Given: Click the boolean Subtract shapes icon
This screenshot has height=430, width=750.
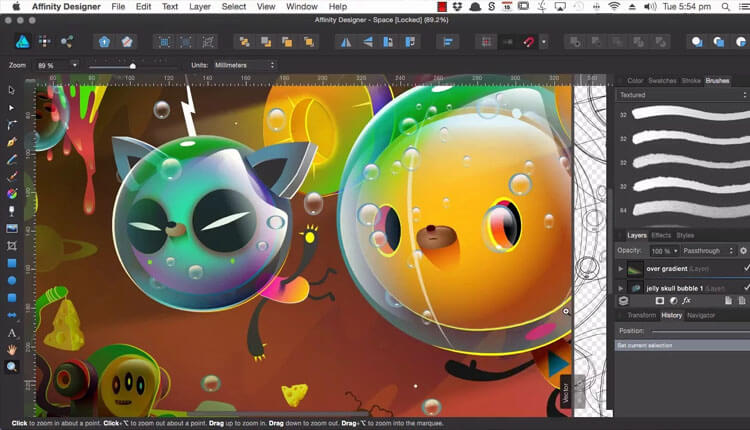Looking at the screenshot, I should pos(596,42).
